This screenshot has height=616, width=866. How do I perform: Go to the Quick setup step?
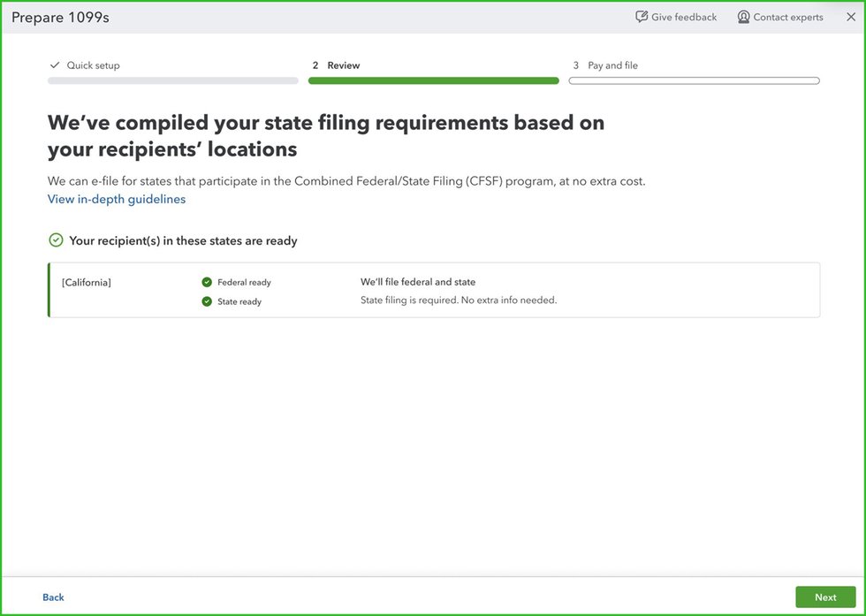93,65
